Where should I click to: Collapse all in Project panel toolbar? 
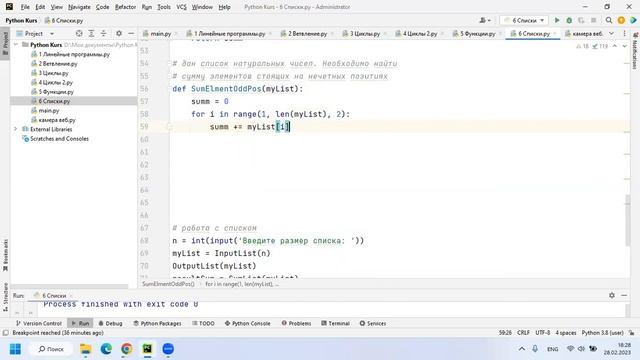[104, 33]
